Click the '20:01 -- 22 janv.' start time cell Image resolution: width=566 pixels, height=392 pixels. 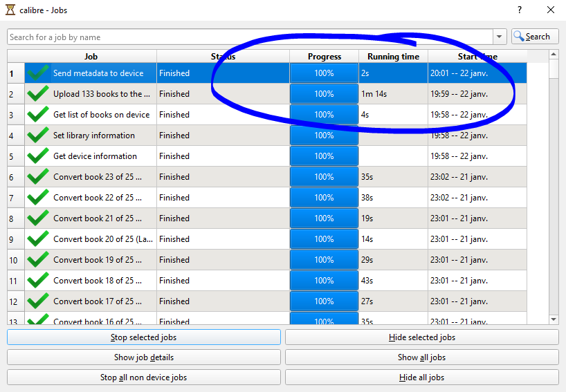[x=477, y=73]
